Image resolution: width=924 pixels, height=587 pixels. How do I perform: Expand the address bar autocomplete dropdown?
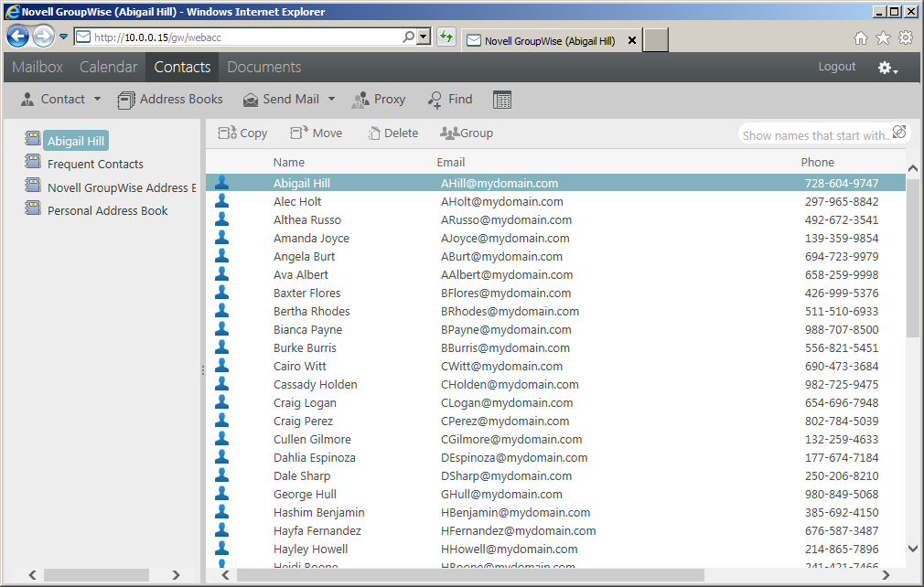(x=423, y=37)
